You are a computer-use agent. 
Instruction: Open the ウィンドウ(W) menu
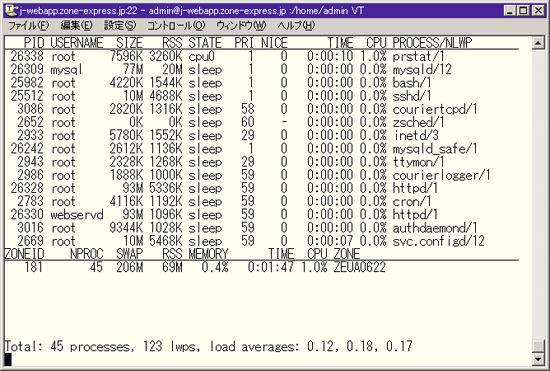coord(241,25)
